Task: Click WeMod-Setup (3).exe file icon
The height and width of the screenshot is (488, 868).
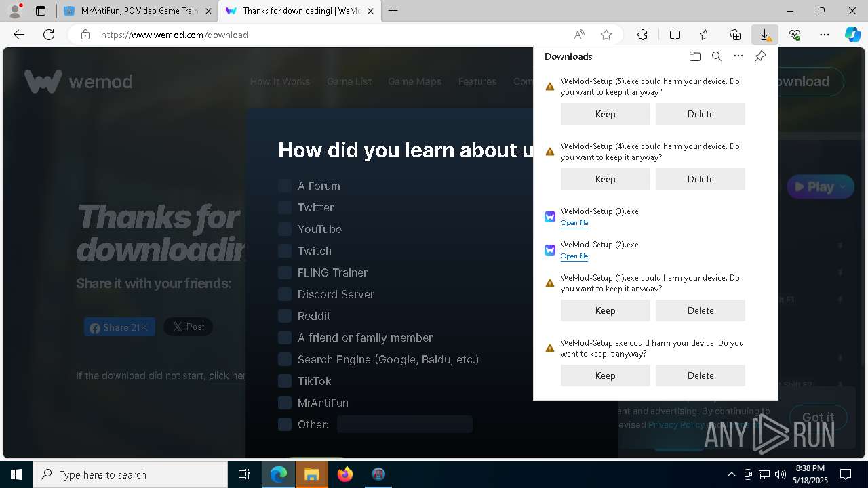Action: (550, 217)
